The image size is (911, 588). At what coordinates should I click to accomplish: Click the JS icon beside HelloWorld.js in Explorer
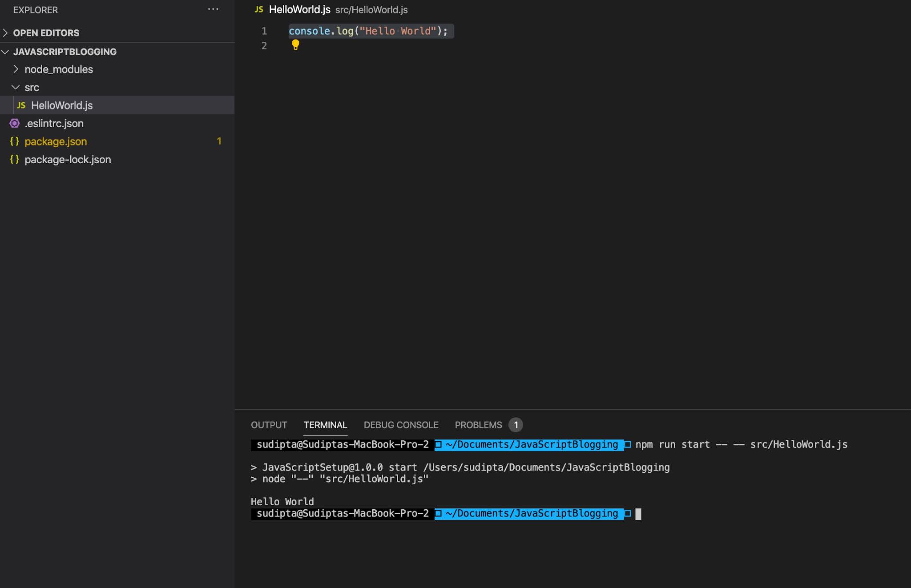tap(20, 105)
